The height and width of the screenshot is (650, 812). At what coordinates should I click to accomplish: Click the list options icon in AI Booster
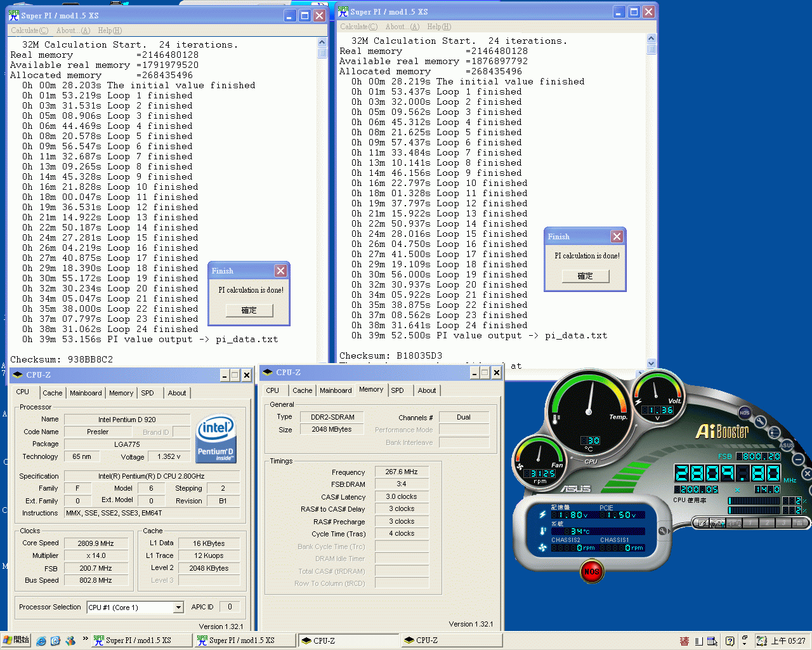click(x=774, y=432)
